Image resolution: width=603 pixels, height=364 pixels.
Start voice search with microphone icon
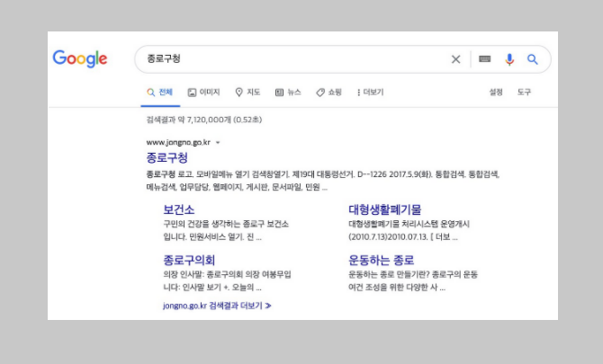pos(509,59)
